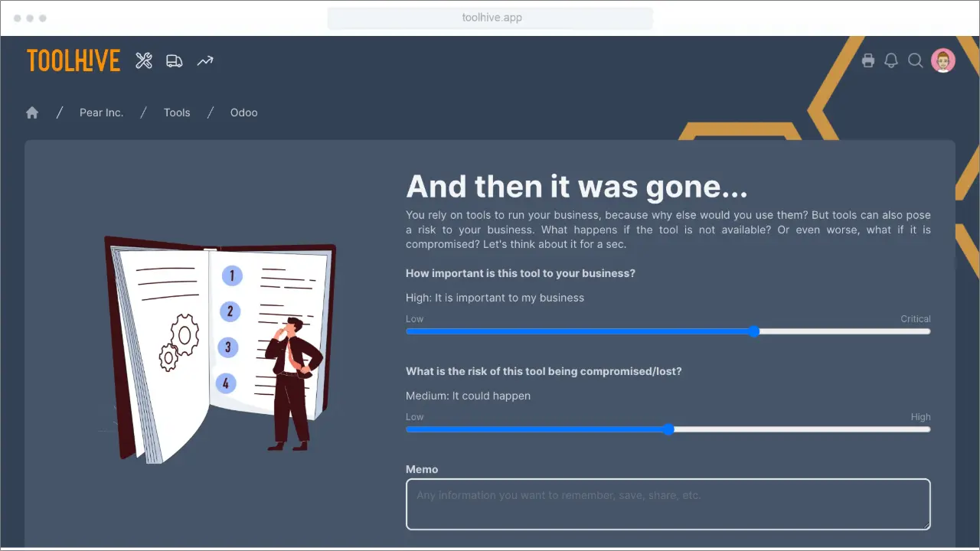Click the Critical end of the importance slider

tap(925, 331)
